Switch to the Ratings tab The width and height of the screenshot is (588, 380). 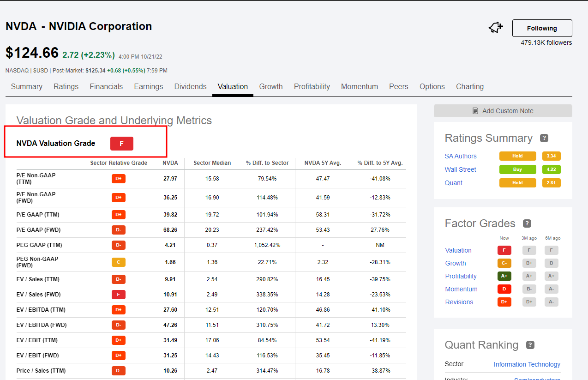[66, 87]
